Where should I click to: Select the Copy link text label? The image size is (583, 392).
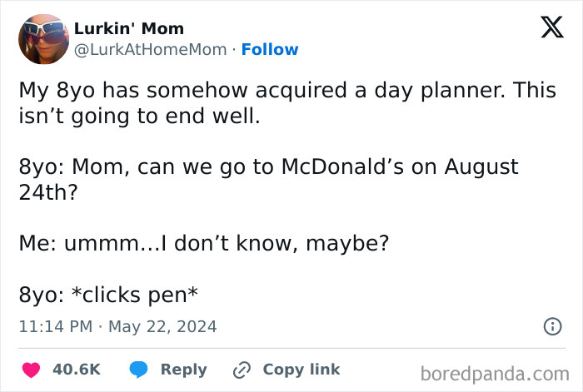[301, 370]
